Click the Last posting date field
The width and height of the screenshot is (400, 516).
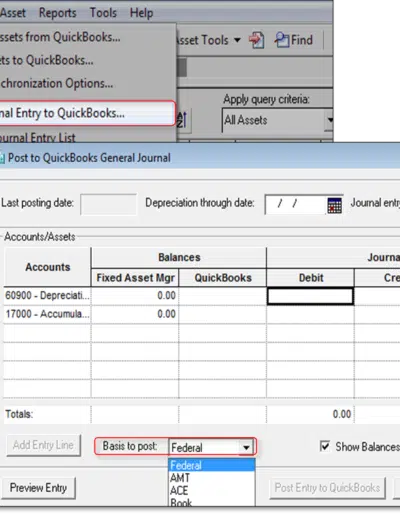coord(108,204)
